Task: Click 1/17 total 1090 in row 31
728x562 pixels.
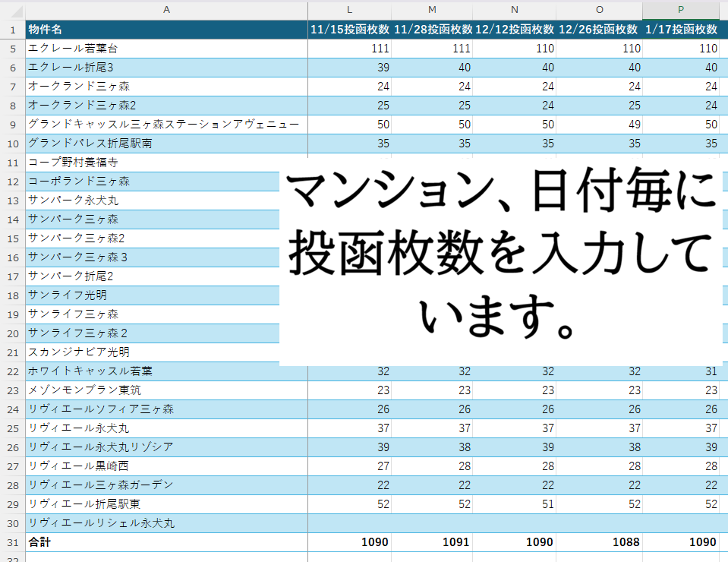Action: pyautogui.click(x=681, y=542)
